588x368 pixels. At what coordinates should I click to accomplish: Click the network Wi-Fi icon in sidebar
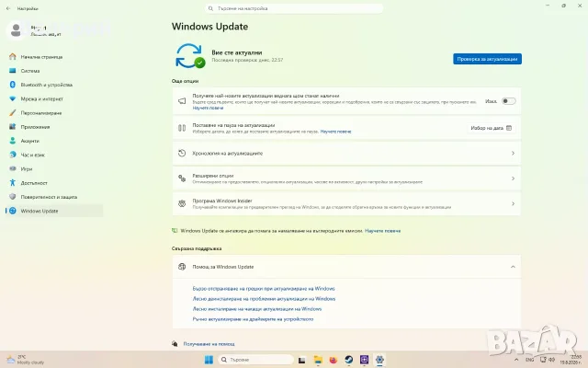12,98
